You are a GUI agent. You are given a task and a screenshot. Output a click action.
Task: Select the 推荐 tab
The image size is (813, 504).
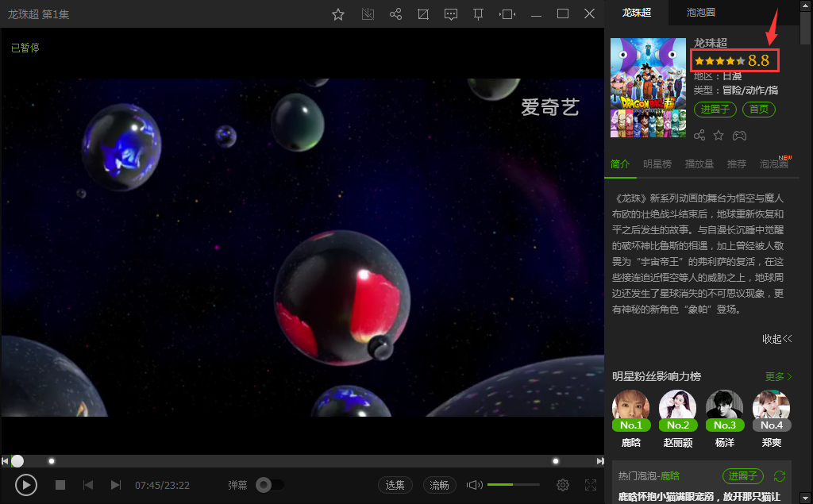[737, 164]
